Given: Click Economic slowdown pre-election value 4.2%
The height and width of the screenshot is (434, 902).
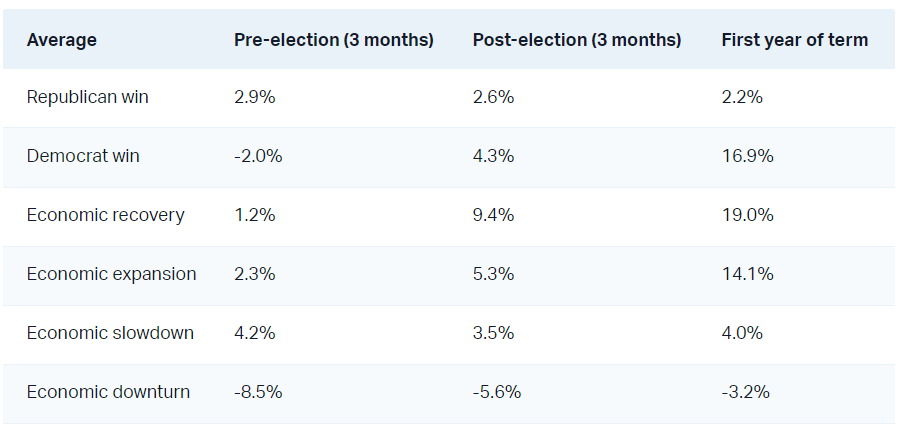Looking at the screenshot, I should [x=253, y=333].
